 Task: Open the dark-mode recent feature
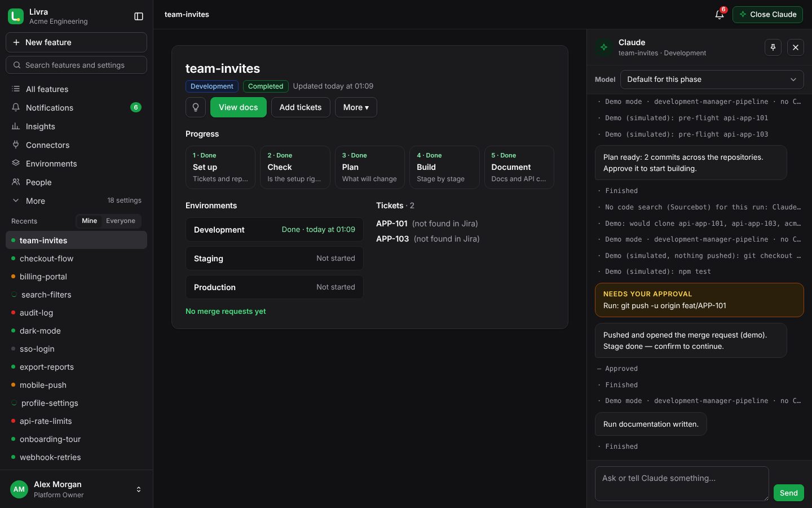click(x=76, y=331)
